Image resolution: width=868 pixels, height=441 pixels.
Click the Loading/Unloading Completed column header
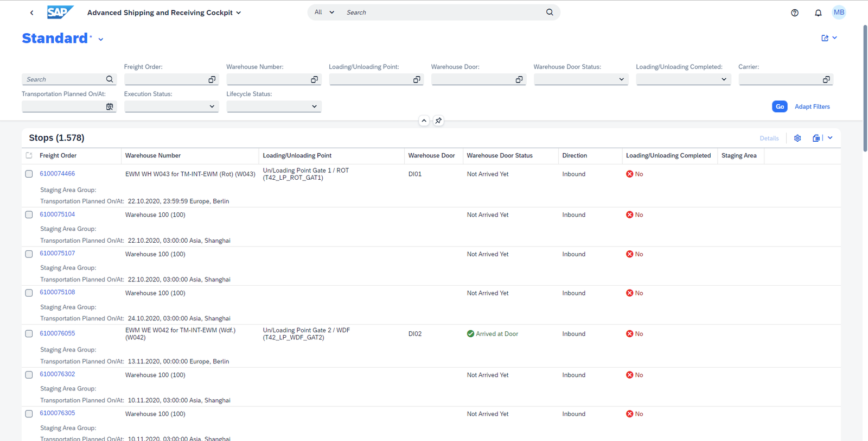(x=668, y=155)
